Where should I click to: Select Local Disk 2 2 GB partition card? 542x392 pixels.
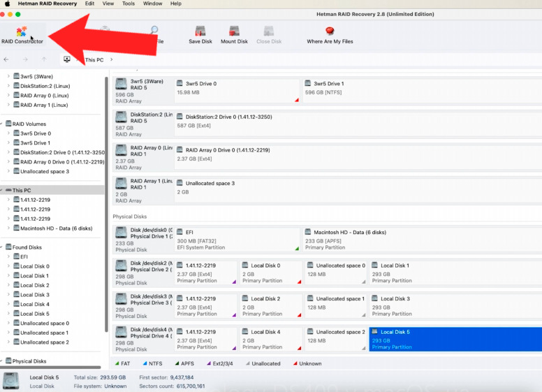click(271, 306)
